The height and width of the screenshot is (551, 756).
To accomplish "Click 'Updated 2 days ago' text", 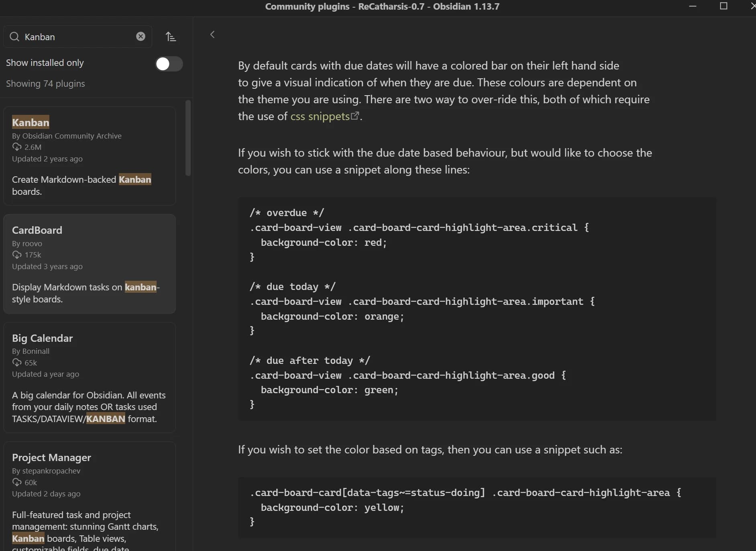I will pos(46,494).
